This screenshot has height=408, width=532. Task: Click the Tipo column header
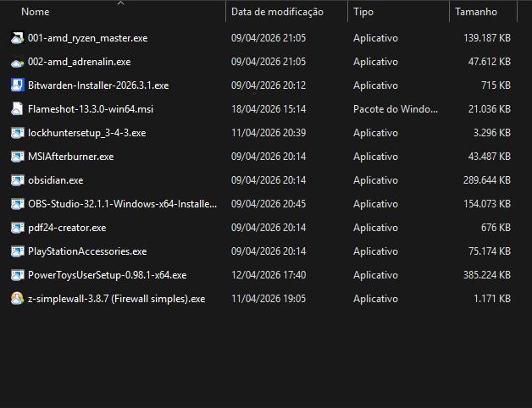pyautogui.click(x=363, y=12)
